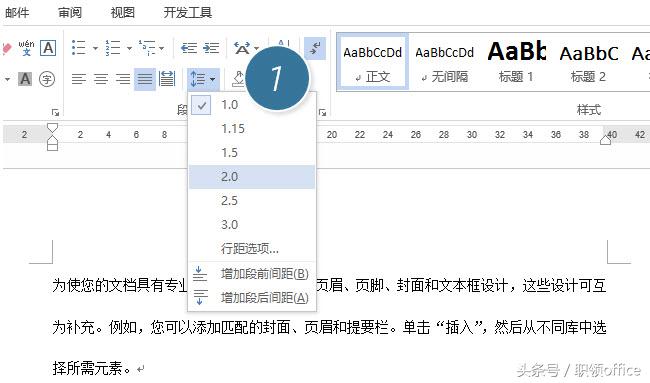Apply distributed alignment
Viewport: 650px width, 383px height.
(167, 79)
